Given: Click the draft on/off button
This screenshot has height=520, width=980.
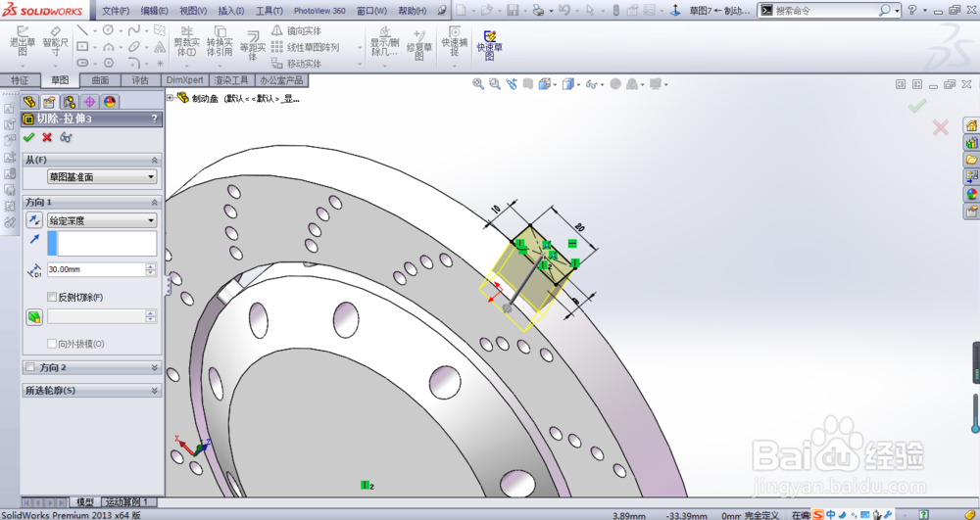Looking at the screenshot, I should click(34, 316).
